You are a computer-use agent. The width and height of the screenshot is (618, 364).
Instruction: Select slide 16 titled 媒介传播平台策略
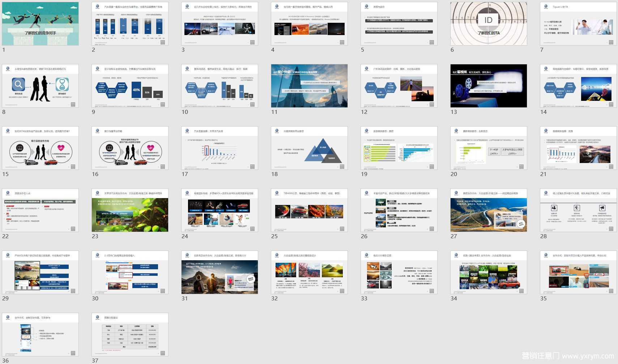[130, 148]
